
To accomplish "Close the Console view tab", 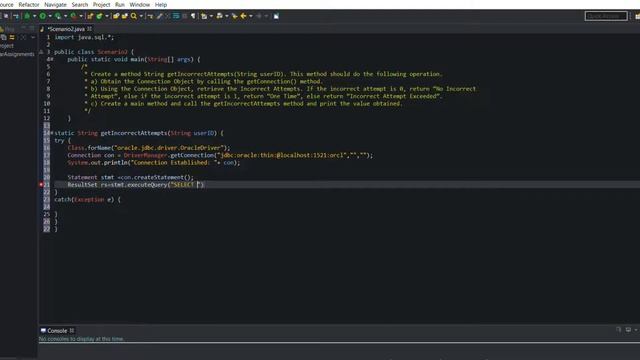I will [72, 331].
